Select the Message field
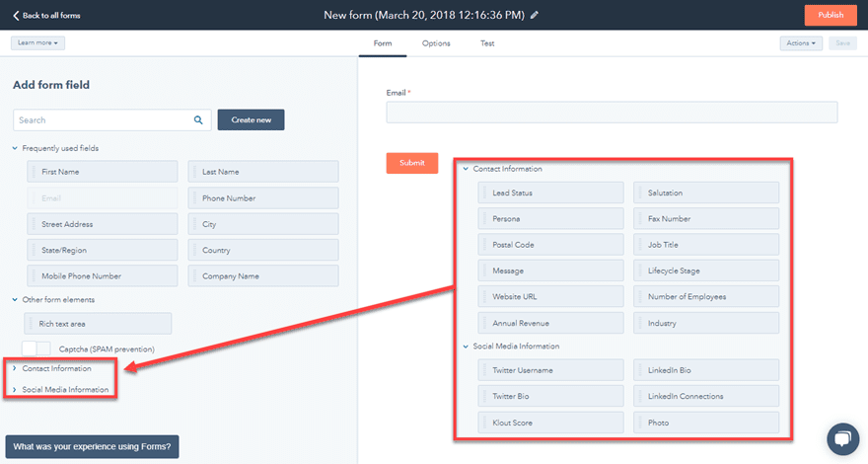This screenshot has width=868, height=464. (x=550, y=271)
